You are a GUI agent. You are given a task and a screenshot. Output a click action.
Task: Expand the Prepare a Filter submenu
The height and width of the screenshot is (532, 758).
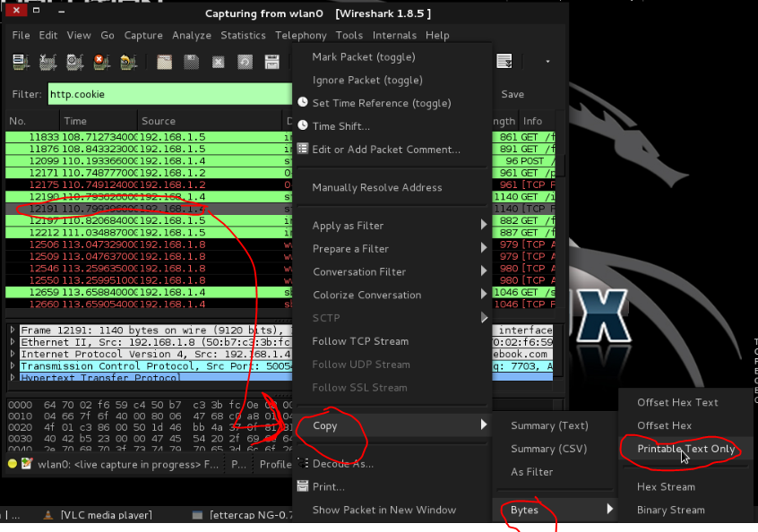click(392, 249)
